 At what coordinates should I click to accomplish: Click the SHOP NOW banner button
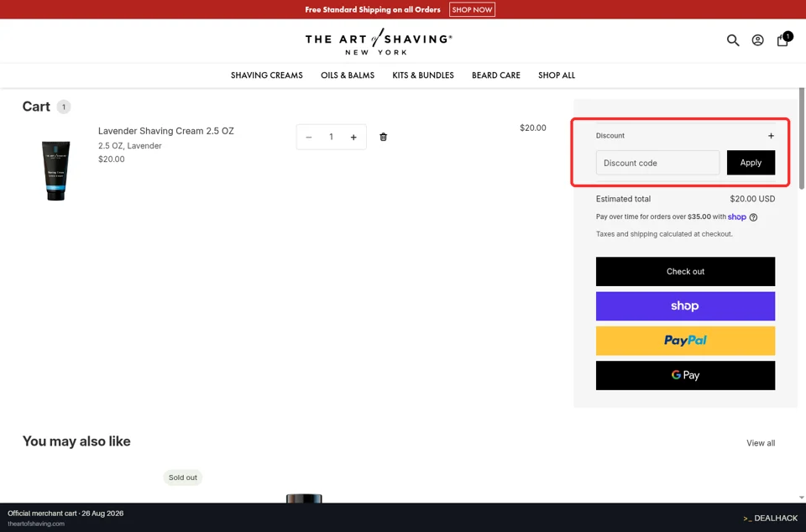(x=473, y=10)
